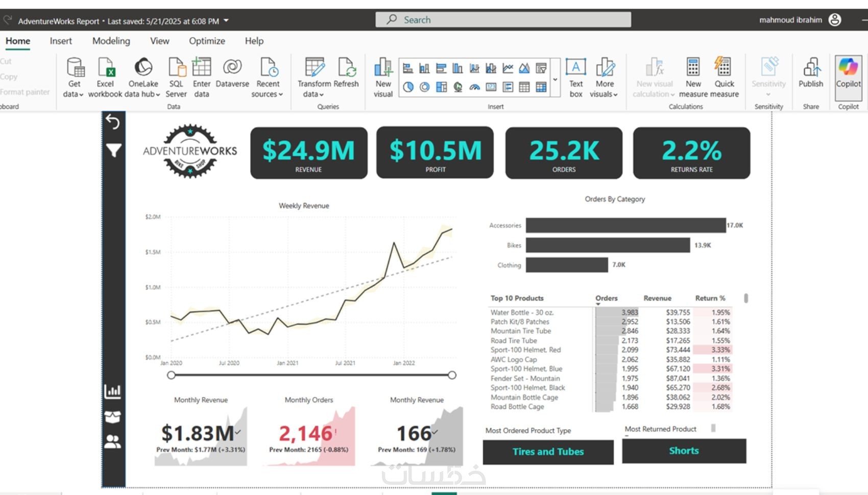The width and height of the screenshot is (868, 495).
Task: Insert a card visual
Action: click(491, 87)
